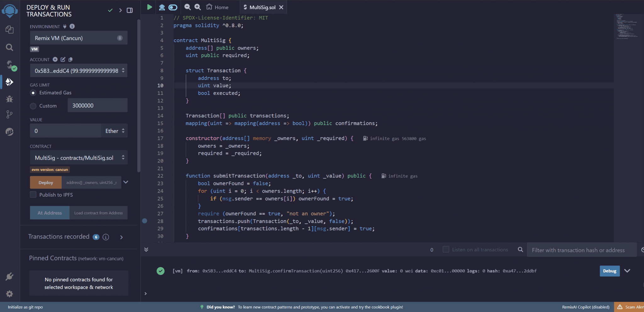Viewport: 644px width, 312px height.
Task: Expand the Deploy constructor parameters chevron
Action: [125, 182]
